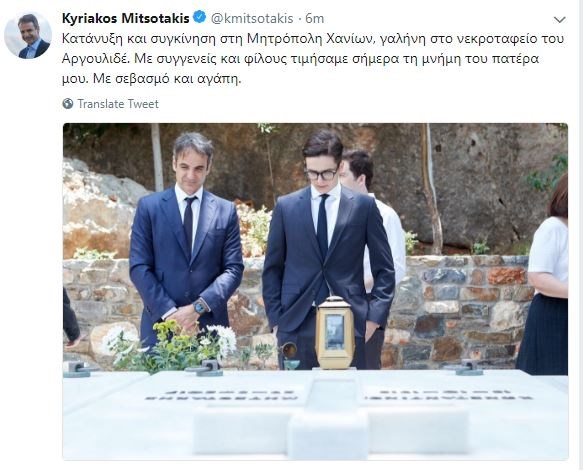583x470 pixels.
Task: Open the tweet's 6m timestamp
Action: point(315,18)
